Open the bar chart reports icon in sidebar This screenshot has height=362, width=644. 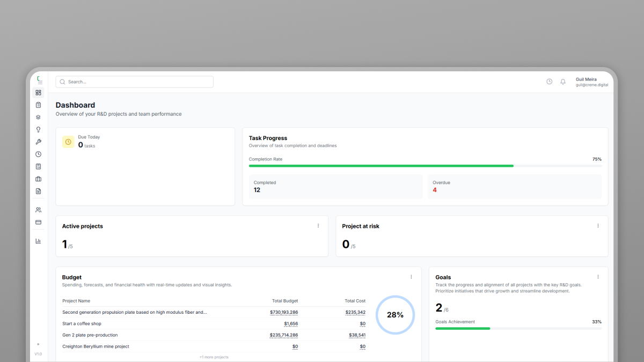coord(38,241)
